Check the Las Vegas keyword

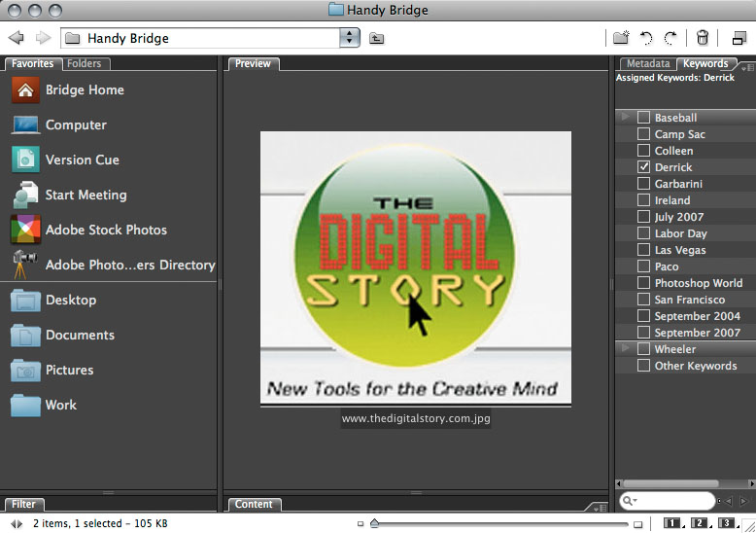(x=643, y=250)
